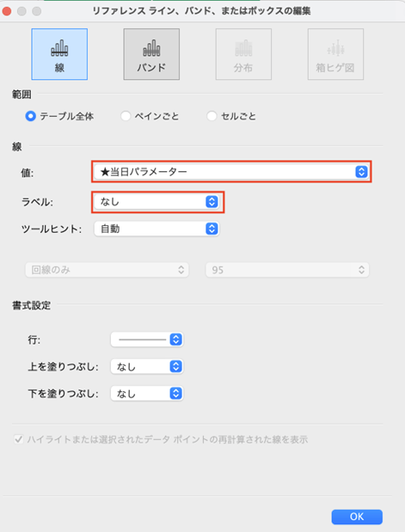Select the テーブル全体 radio button

point(31,116)
